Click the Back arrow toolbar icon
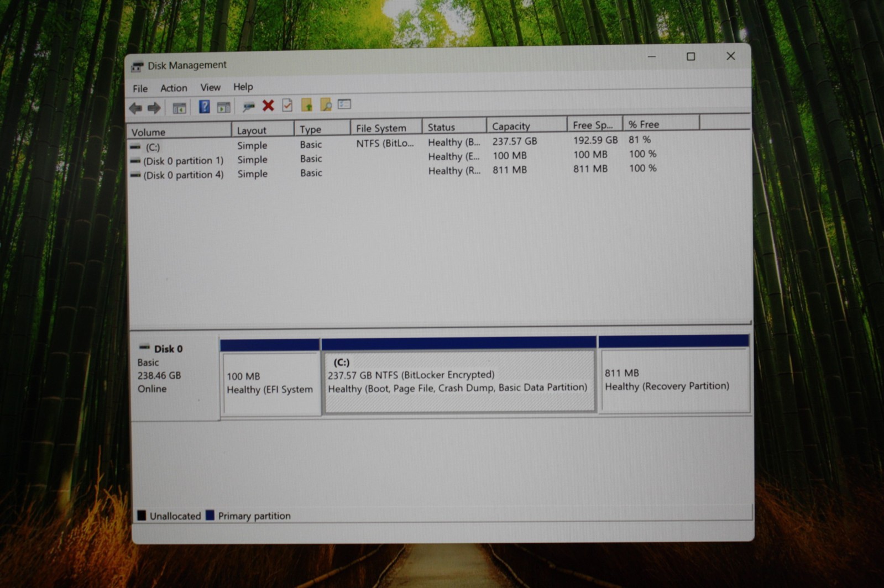884x588 pixels. 135,108
